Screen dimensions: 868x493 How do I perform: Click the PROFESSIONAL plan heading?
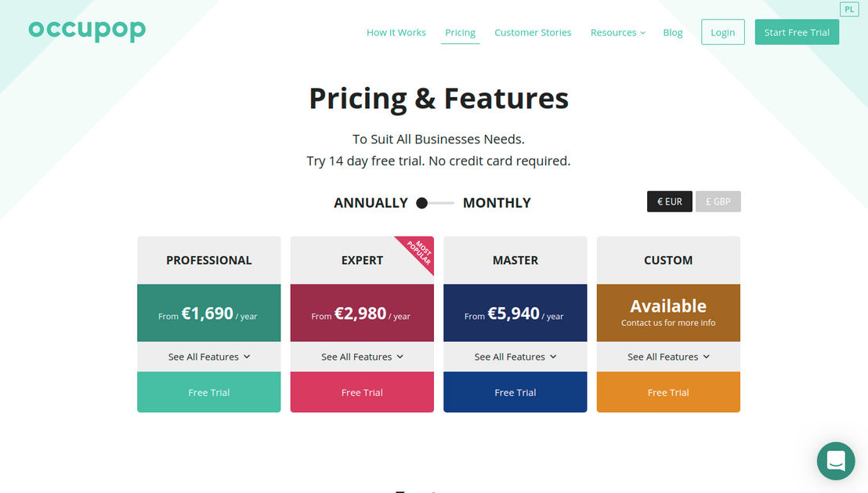[x=208, y=260]
